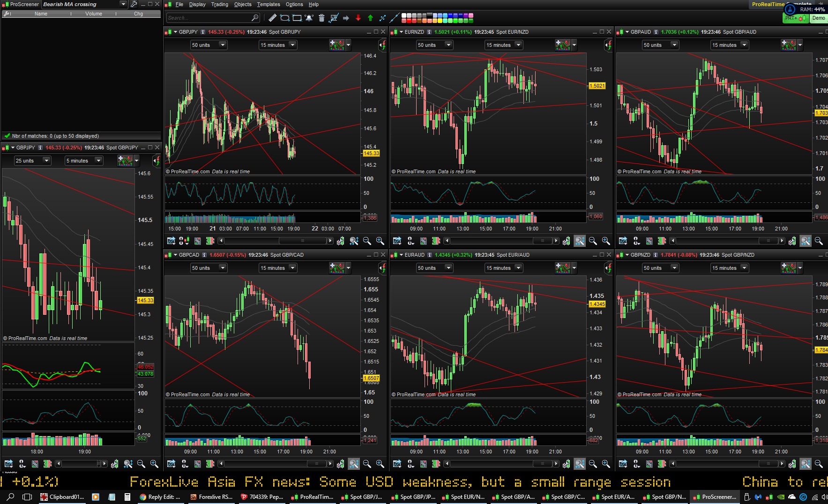Open the Options menu
The image size is (828, 504).
point(294,4)
